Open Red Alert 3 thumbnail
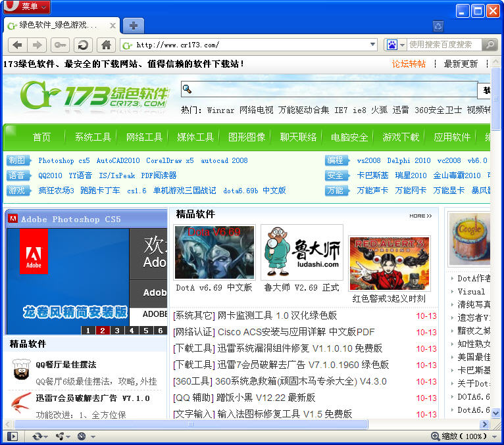The image size is (504, 445). point(390,264)
